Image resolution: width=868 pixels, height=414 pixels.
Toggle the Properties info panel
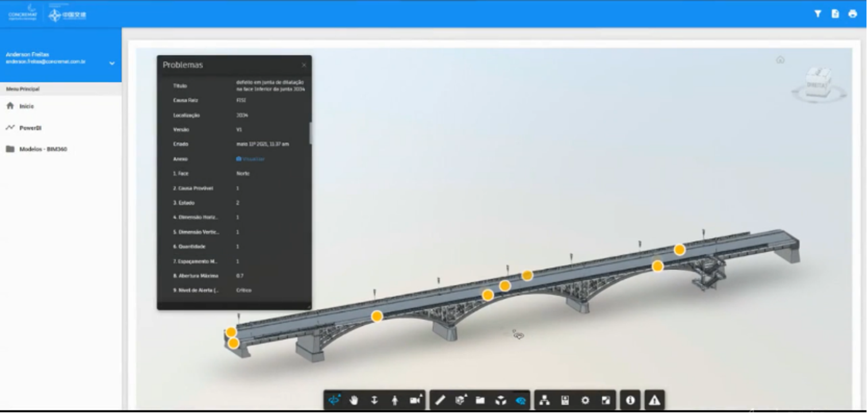(x=630, y=400)
